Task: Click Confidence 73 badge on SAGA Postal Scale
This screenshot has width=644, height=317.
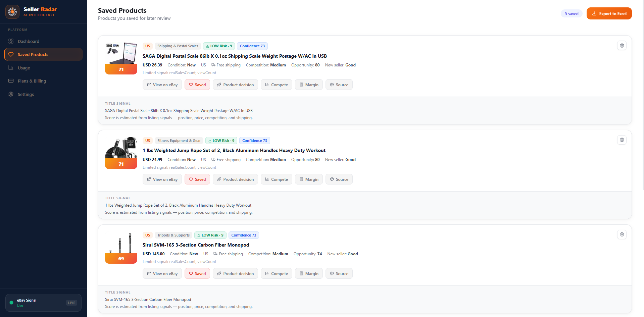Action: (x=252, y=46)
